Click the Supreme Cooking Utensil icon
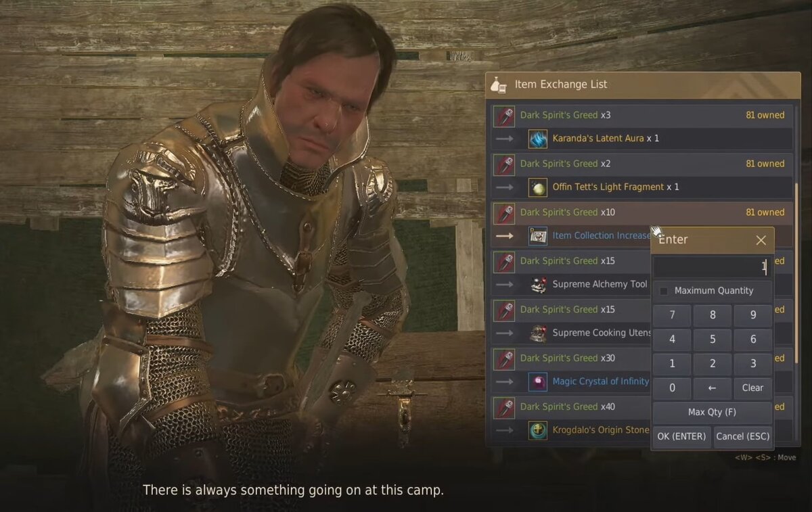 538,333
